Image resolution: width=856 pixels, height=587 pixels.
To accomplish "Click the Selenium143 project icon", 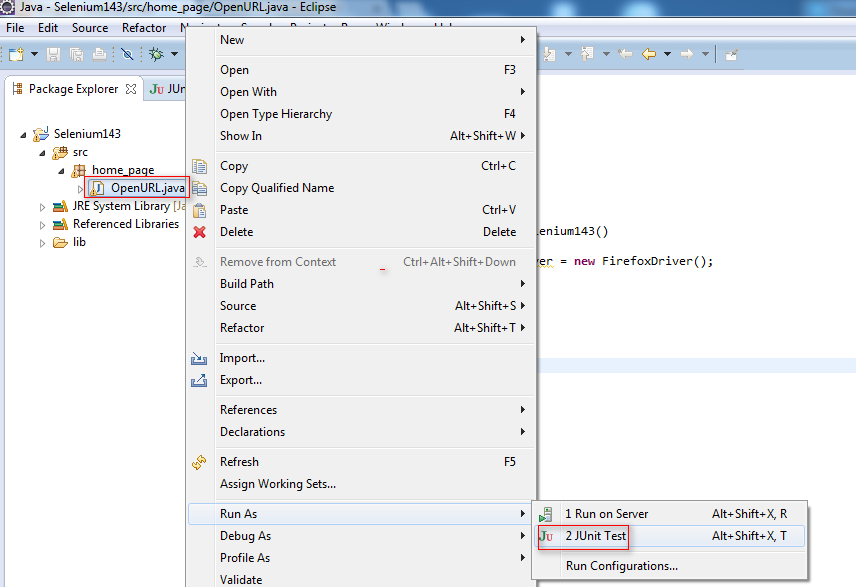I will pos(41,134).
